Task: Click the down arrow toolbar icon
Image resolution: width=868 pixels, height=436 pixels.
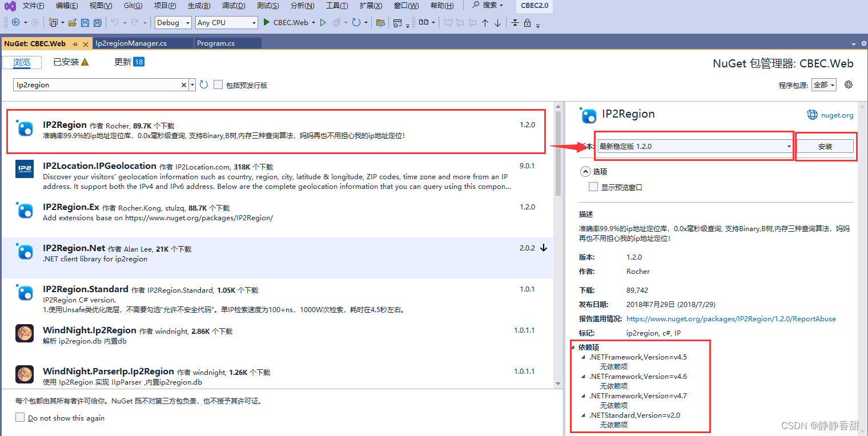Action: pos(497,23)
